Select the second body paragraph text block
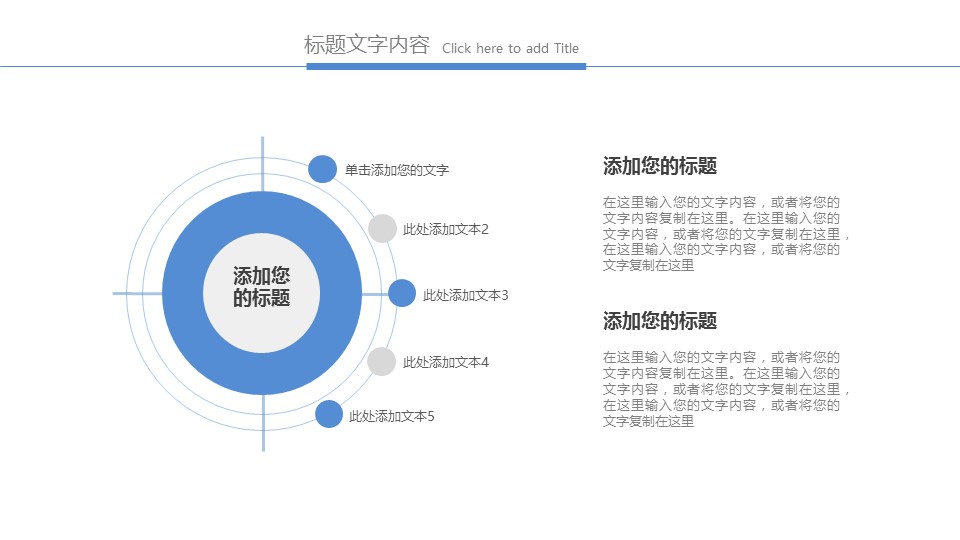Screen dimensions: 960x540 coord(725,389)
